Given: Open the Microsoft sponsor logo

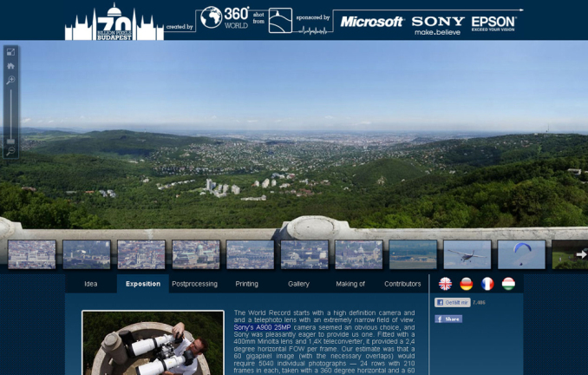Looking at the screenshot, I should click(372, 22).
